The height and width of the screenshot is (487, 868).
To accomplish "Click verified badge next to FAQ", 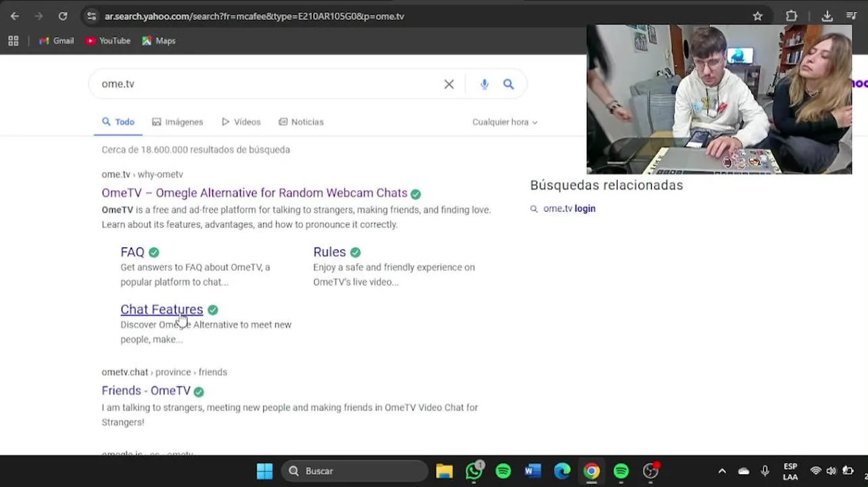I will 154,252.
